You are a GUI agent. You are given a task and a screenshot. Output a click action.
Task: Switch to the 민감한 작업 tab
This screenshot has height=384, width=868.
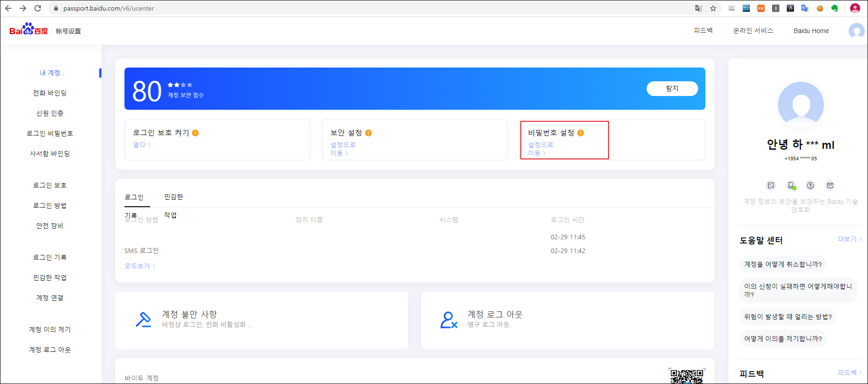click(x=174, y=197)
